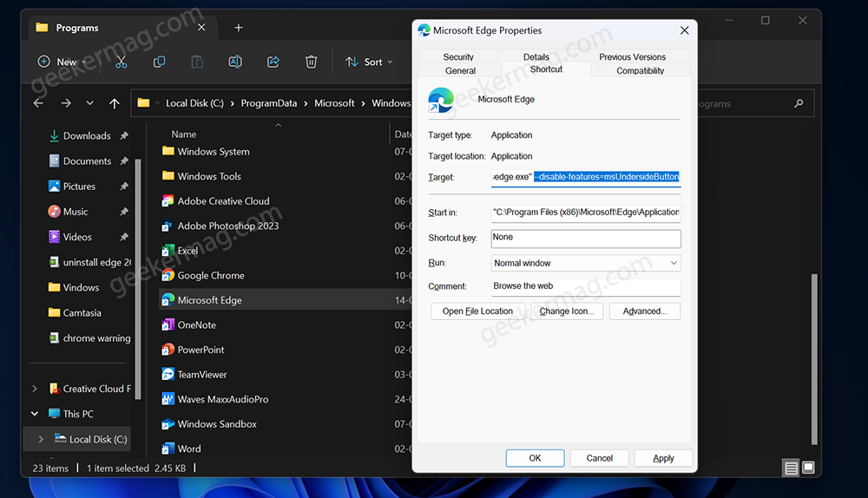Image resolution: width=868 pixels, height=498 pixels.
Task: Go back with the left arrow
Action: pyautogui.click(x=38, y=103)
